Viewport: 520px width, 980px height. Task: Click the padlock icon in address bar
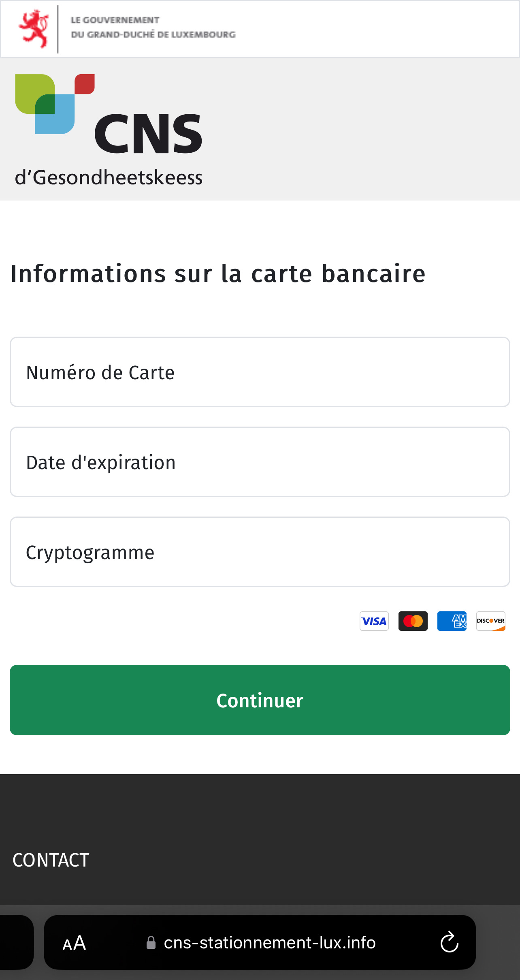[151, 943]
